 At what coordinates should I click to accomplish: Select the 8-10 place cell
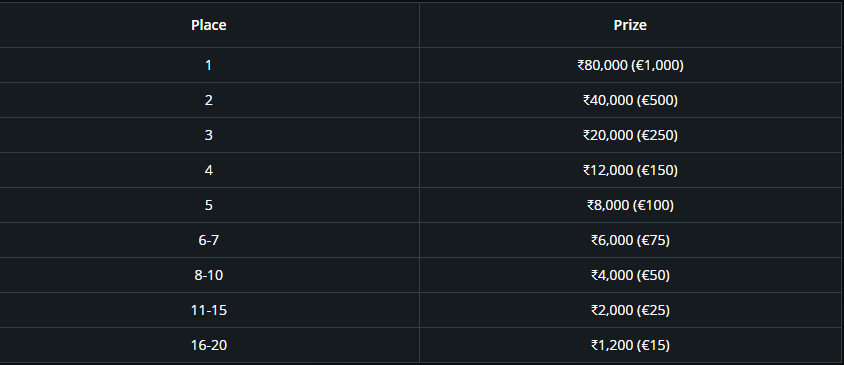(x=209, y=275)
